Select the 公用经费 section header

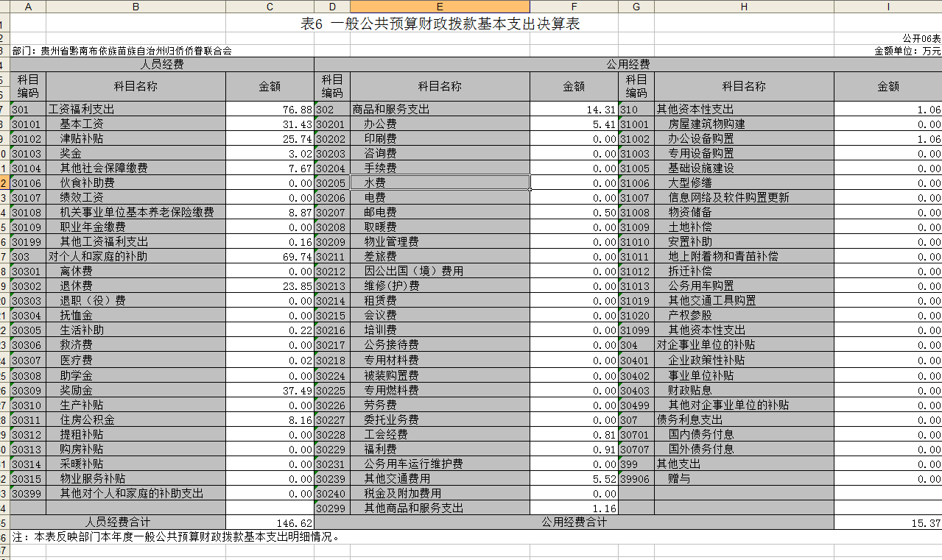click(x=628, y=64)
